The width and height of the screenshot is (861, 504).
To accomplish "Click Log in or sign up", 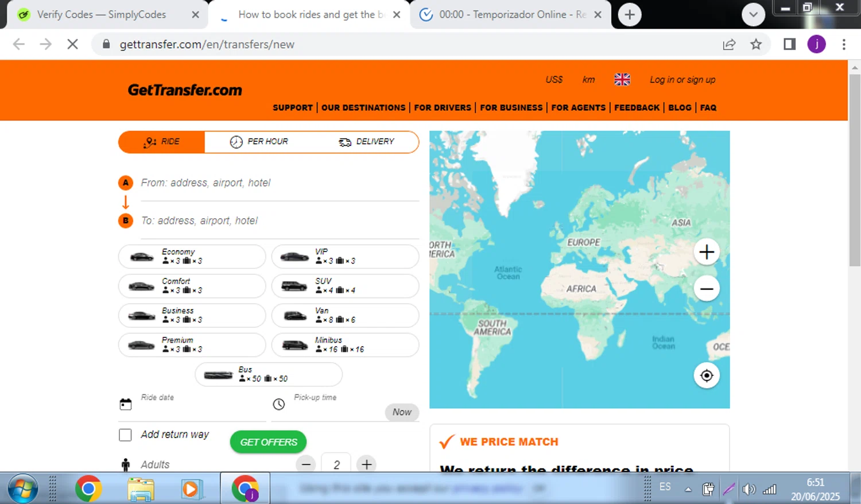I will tap(682, 80).
